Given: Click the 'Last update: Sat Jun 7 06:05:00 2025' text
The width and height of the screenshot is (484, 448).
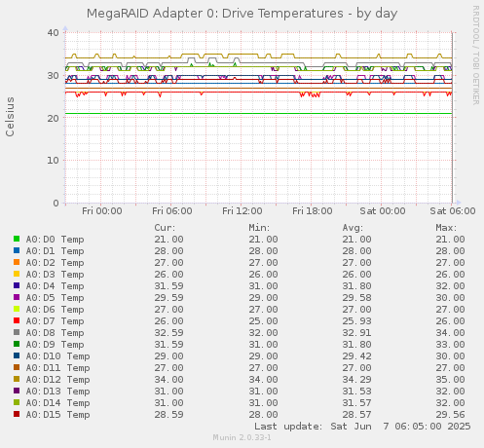Looking at the screenshot, I should tap(362, 426).
